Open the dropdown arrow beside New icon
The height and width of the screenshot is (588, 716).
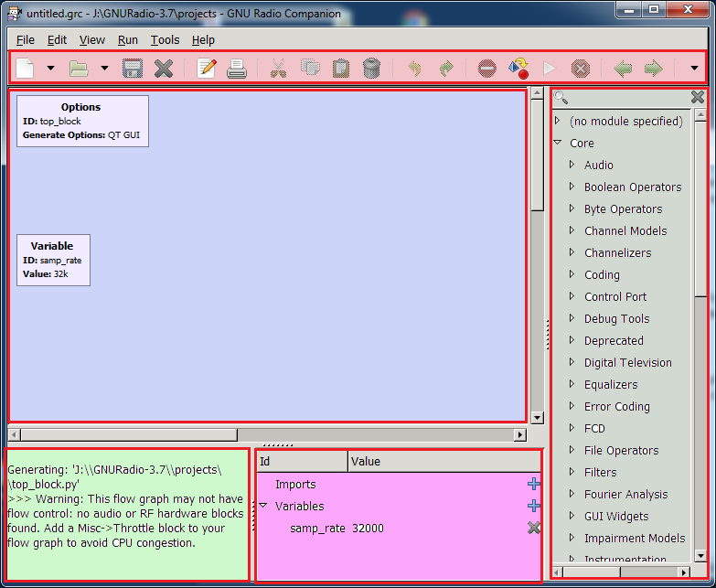pos(50,68)
